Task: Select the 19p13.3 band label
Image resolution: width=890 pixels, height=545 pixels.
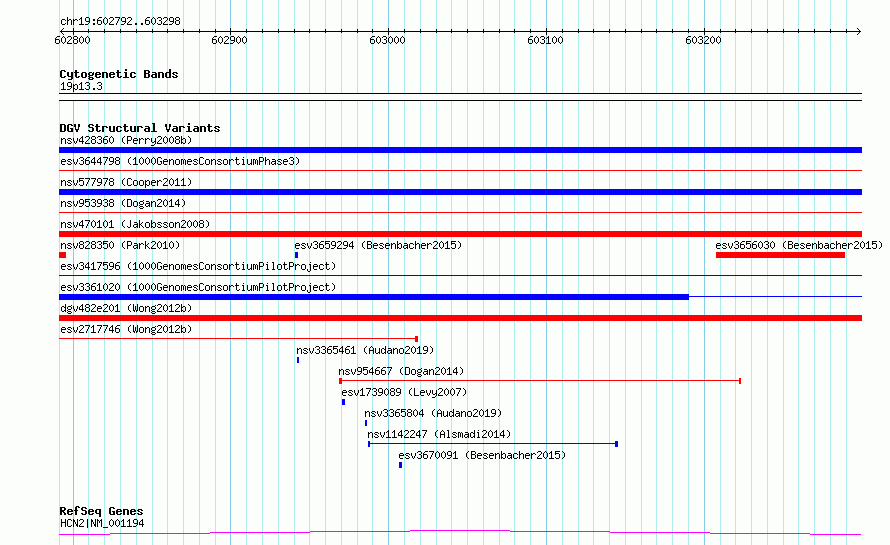Action: pyautogui.click(x=81, y=86)
